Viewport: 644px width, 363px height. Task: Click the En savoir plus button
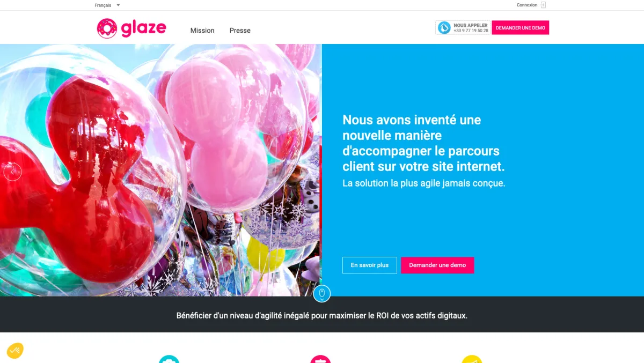[370, 265]
